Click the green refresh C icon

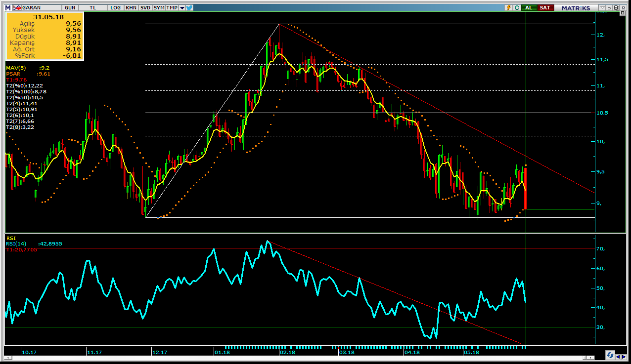click(517, 7)
